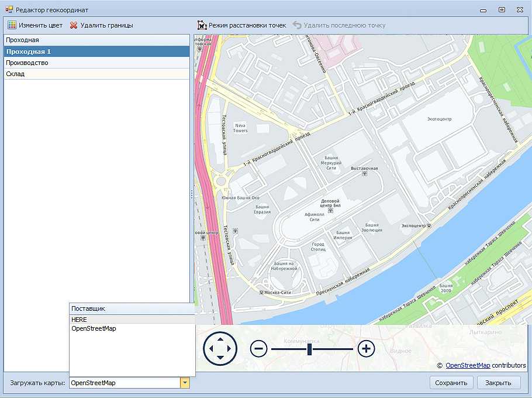Click the Закрыть button
The width and height of the screenshot is (532, 398).
click(x=499, y=383)
